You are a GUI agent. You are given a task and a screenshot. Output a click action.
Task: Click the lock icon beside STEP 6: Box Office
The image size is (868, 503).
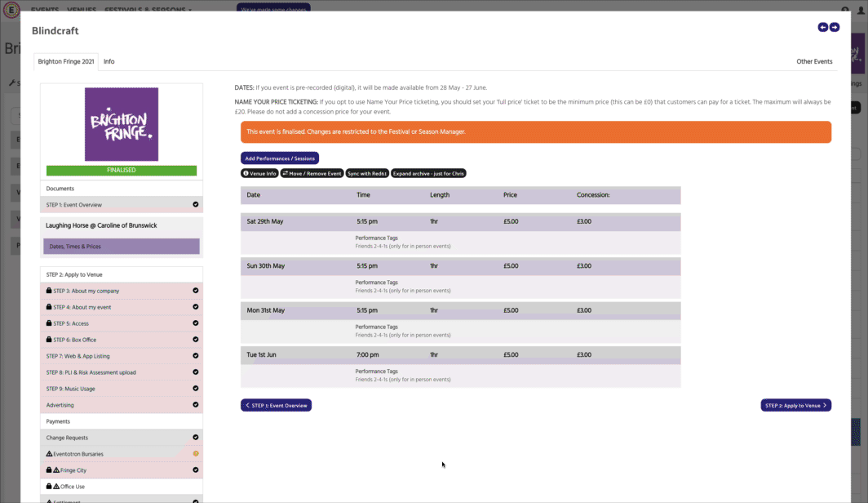[x=49, y=339]
